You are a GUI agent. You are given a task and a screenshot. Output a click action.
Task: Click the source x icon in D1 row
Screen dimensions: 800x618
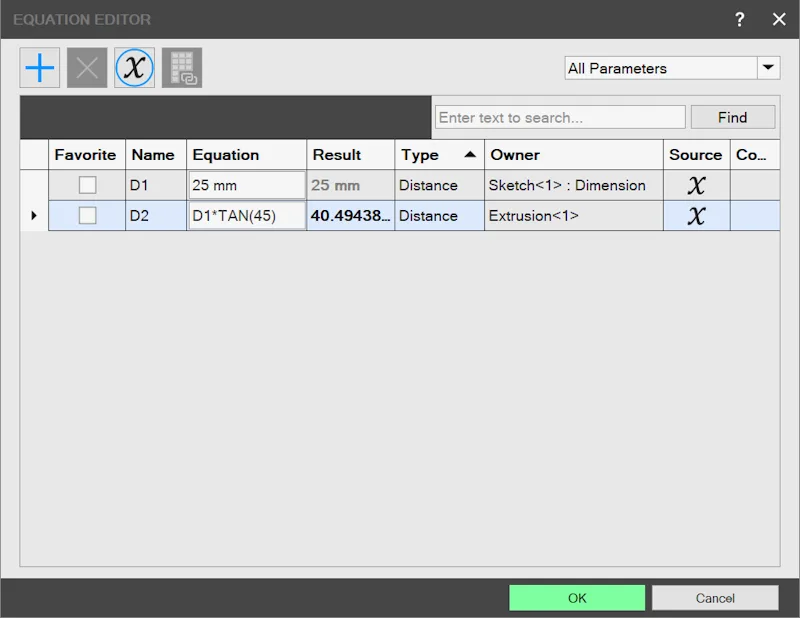tap(696, 185)
